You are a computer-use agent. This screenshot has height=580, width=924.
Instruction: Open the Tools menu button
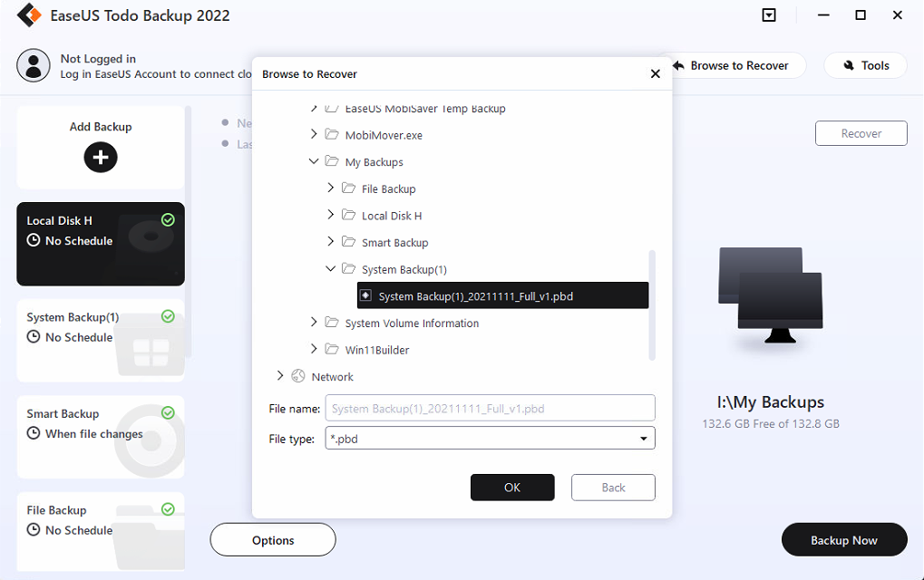tap(865, 65)
